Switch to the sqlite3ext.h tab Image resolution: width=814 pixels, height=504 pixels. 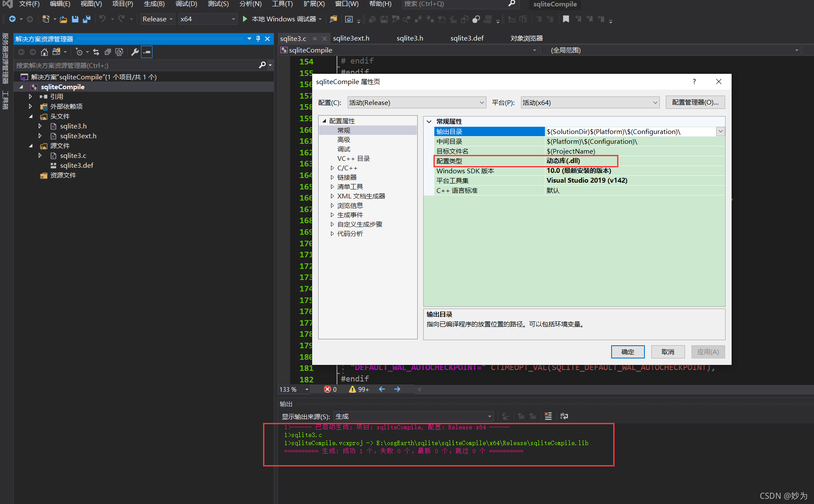pyautogui.click(x=351, y=38)
